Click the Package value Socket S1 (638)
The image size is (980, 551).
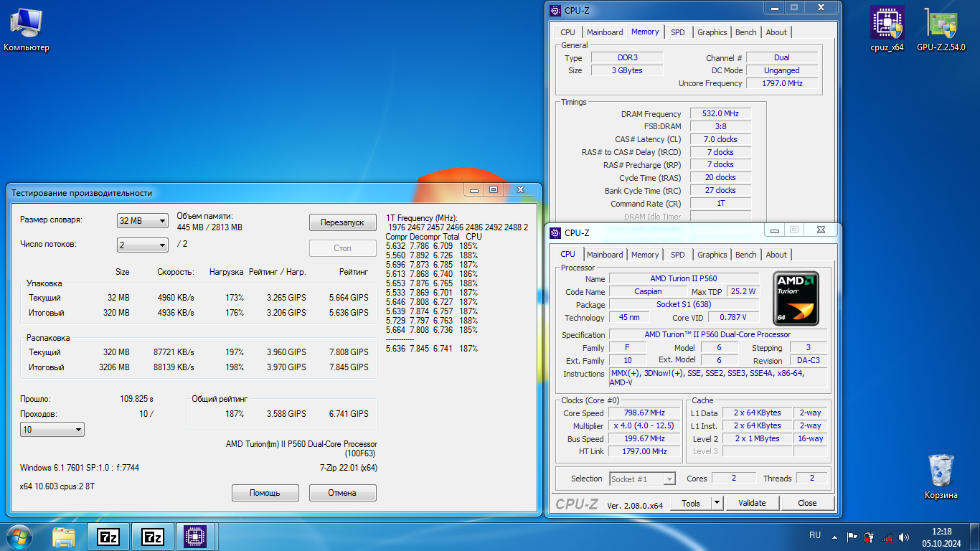click(x=684, y=304)
